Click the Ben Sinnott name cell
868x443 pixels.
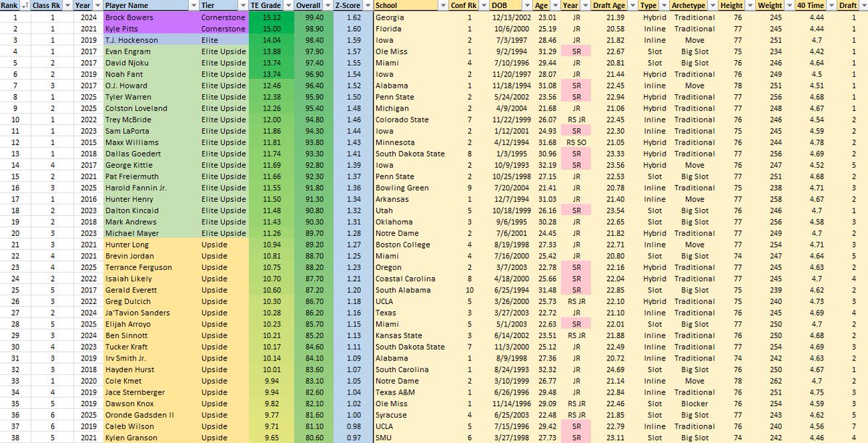coord(150,337)
